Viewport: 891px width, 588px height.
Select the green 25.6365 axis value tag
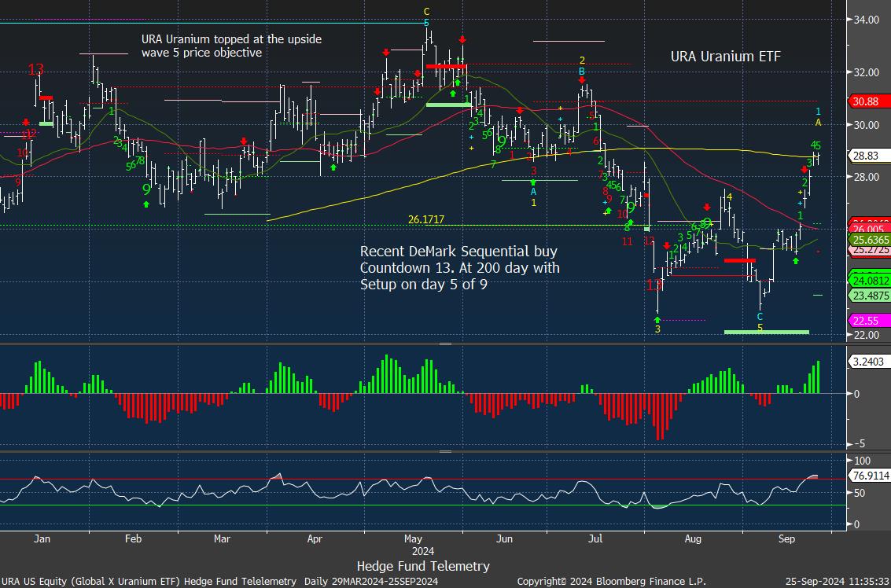(870, 240)
